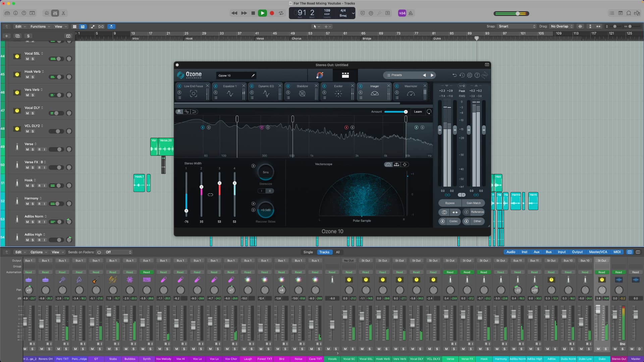Toggle the Smart Controls dial icon
The height and width of the screenshot is (362, 644).
[47, 13]
